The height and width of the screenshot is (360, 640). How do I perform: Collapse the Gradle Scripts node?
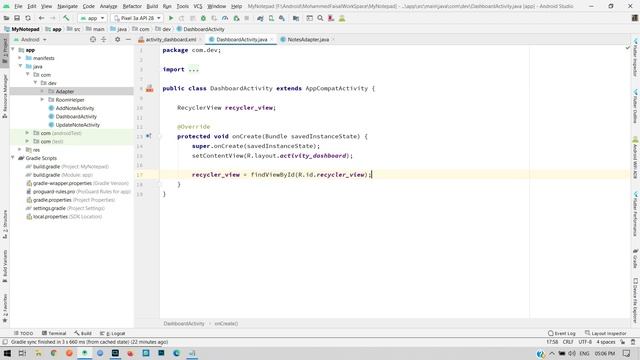coord(13,158)
